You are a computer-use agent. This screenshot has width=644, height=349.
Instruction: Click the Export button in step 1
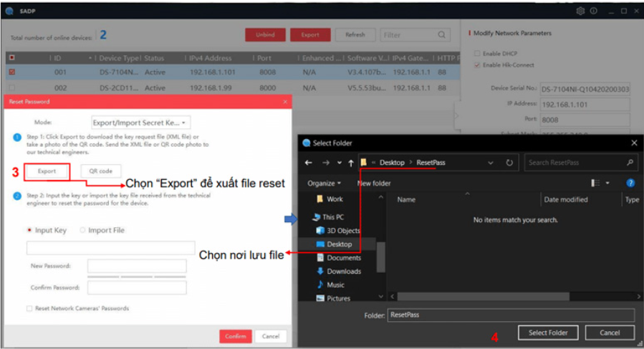point(47,171)
